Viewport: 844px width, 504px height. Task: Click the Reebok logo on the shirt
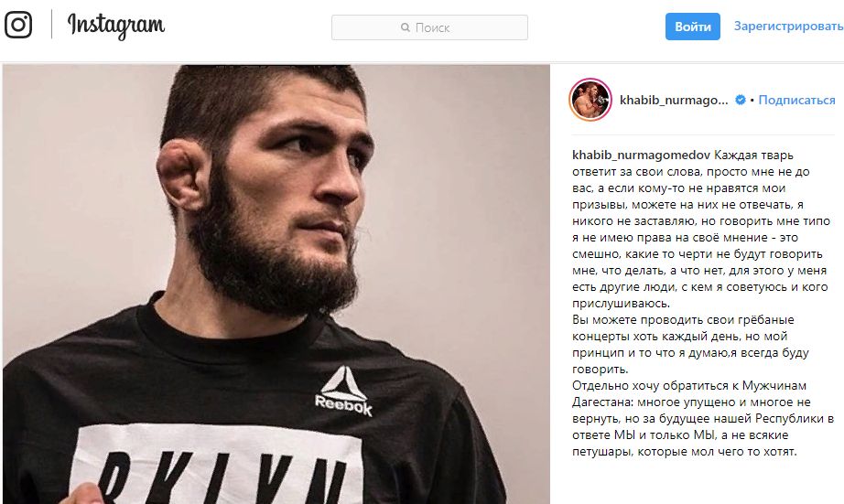point(343,391)
